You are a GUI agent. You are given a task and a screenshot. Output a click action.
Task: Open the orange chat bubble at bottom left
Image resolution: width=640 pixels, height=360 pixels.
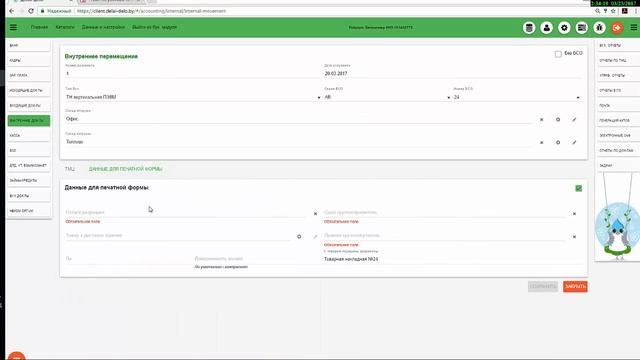click(16, 356)
